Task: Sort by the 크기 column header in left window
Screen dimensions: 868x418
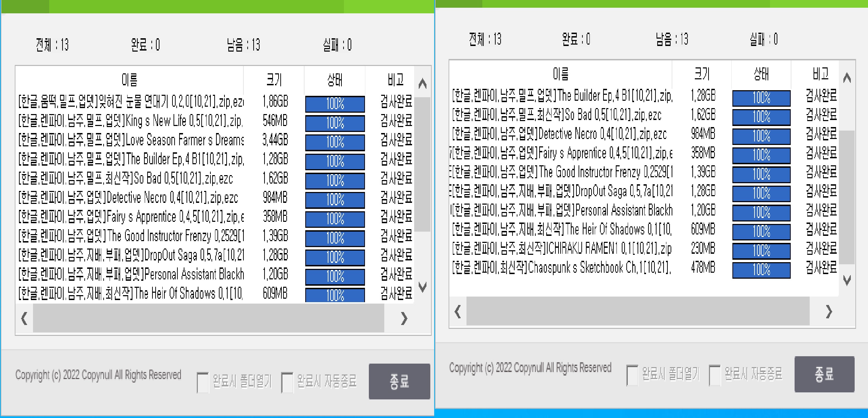Action: (275, 80)
